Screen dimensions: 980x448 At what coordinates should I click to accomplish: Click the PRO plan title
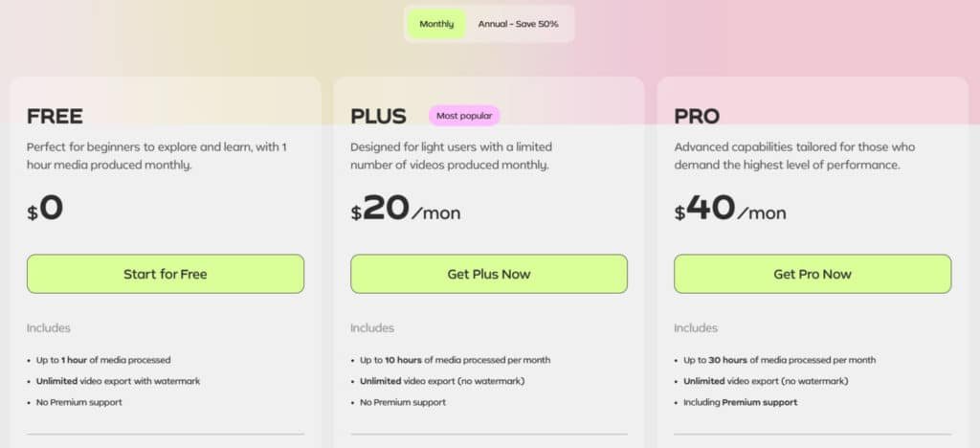pos(697,117)
